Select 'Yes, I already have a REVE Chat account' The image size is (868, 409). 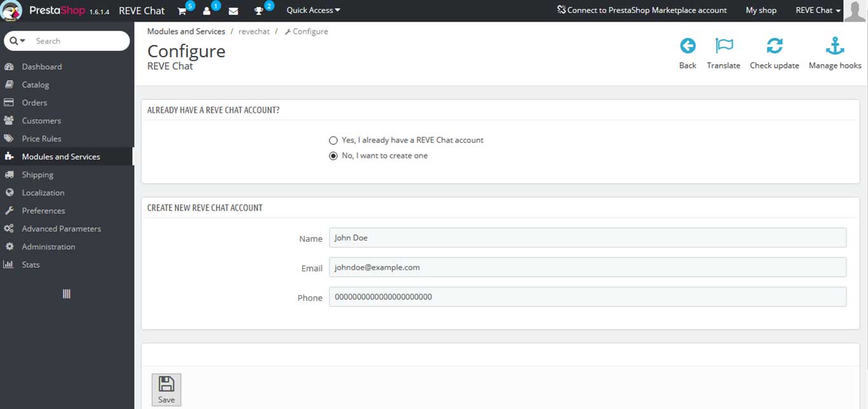pos(333,140)
